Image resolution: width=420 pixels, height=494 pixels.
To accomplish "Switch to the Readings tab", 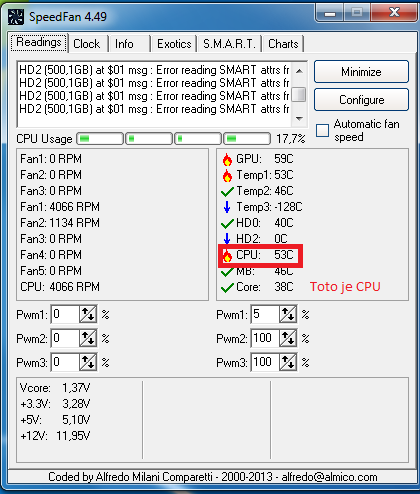I will click(39, 43).
